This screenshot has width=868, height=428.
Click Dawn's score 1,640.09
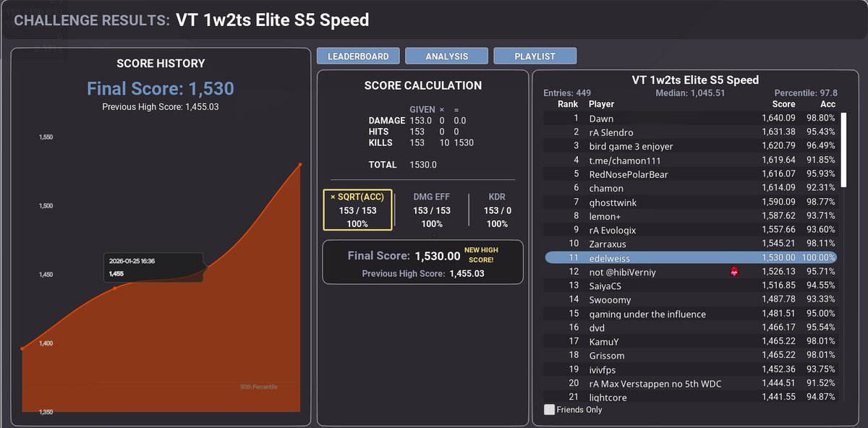(x=778, y=118)
